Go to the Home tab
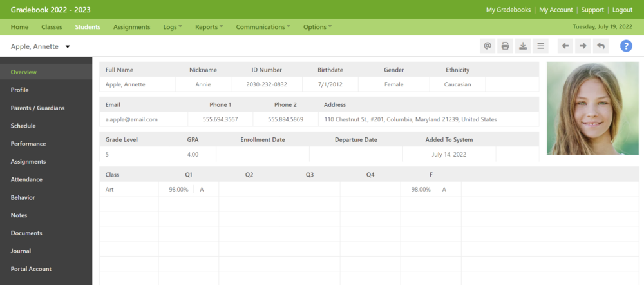 (20, 26)
